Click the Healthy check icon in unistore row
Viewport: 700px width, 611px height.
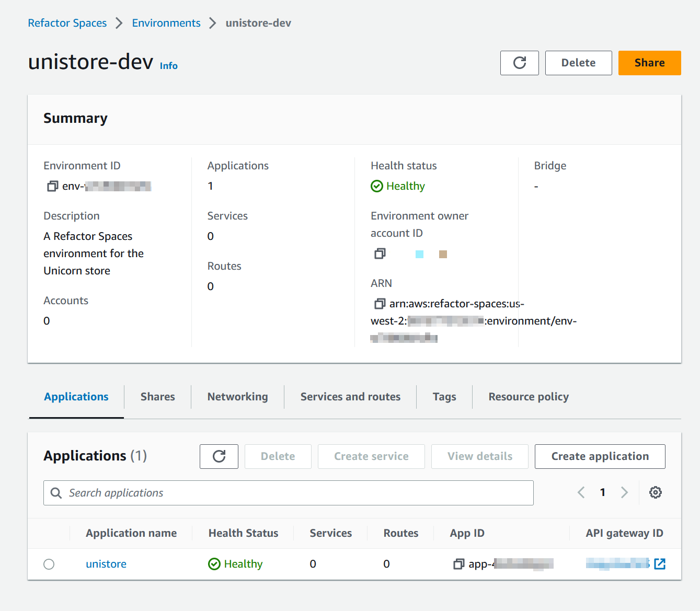(214, 564)
